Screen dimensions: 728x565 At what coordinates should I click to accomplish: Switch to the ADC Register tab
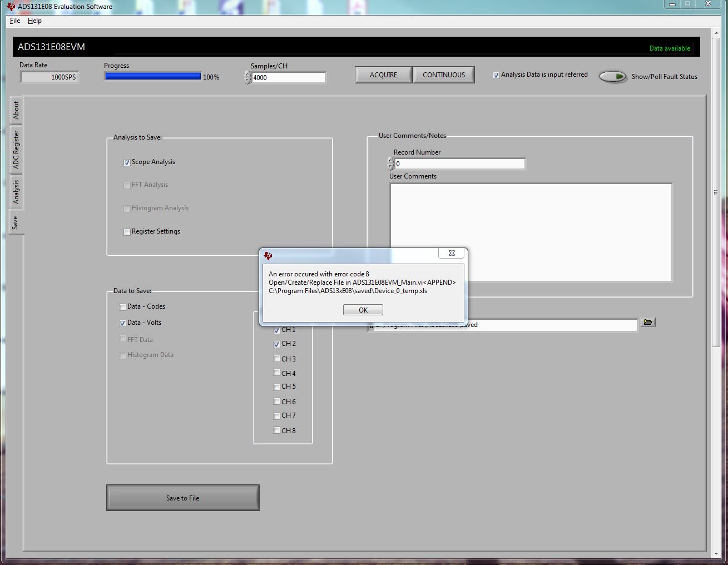(16, 150)
